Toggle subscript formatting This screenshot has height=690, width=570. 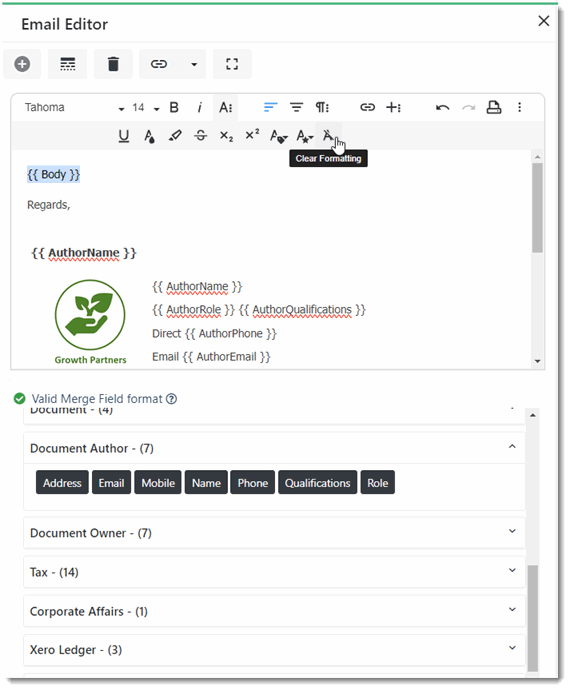(x=226, y=136)
